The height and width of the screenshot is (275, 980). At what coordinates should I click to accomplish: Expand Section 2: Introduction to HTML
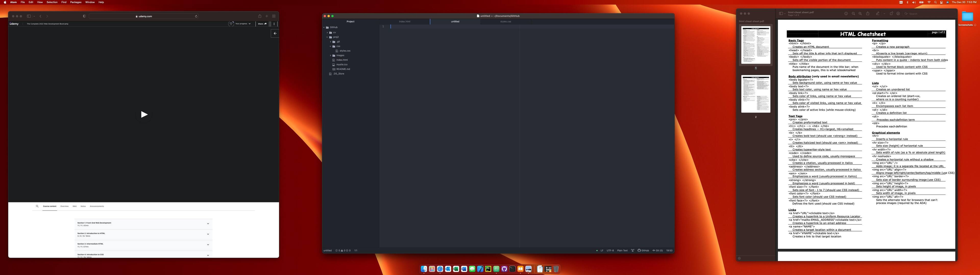[208, 234]
